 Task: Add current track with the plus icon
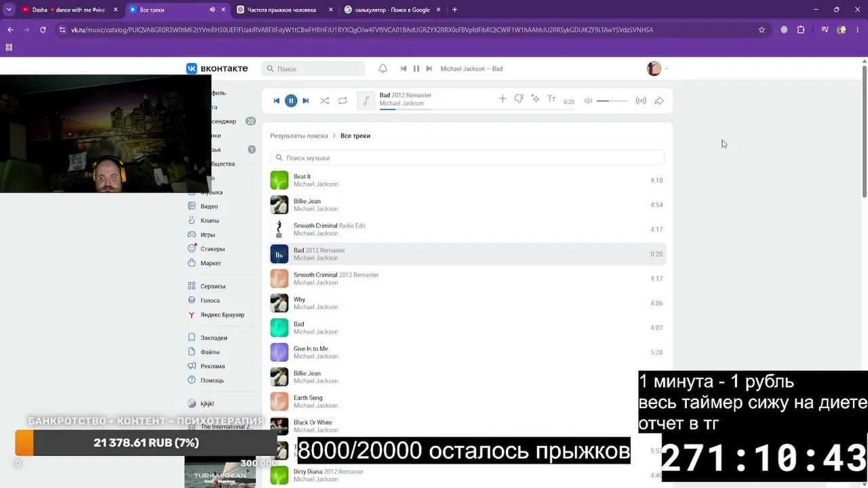tap(502, 99)
